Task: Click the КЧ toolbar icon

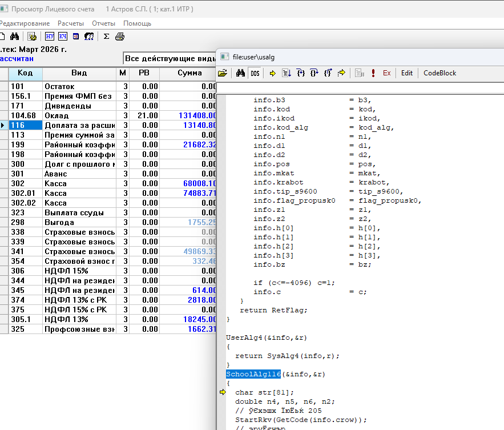Action: (x=63, y=37)
